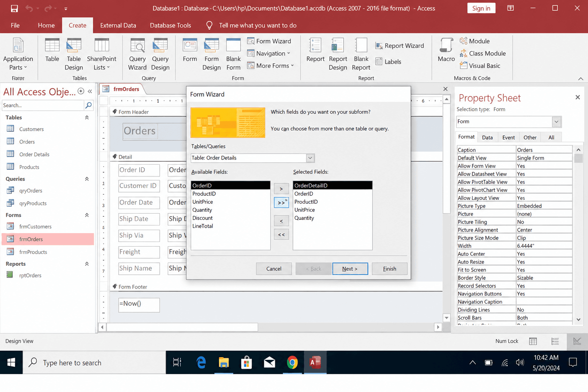Collapse the Tables group

tap(87, 118)
